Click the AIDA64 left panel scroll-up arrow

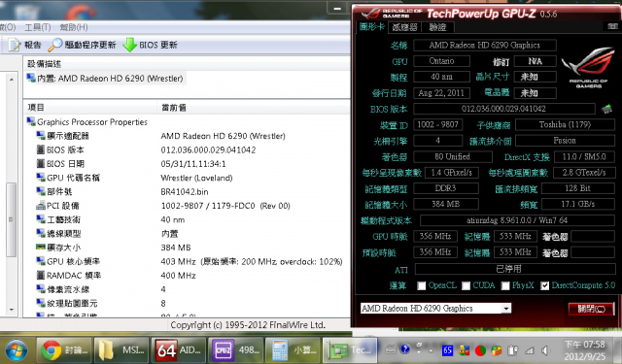[11, 80]
